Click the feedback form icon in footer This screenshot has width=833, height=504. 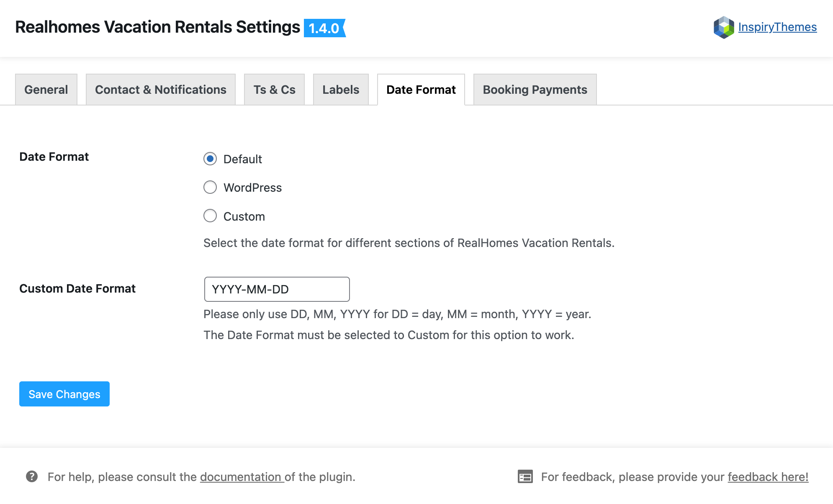(525, 476)
